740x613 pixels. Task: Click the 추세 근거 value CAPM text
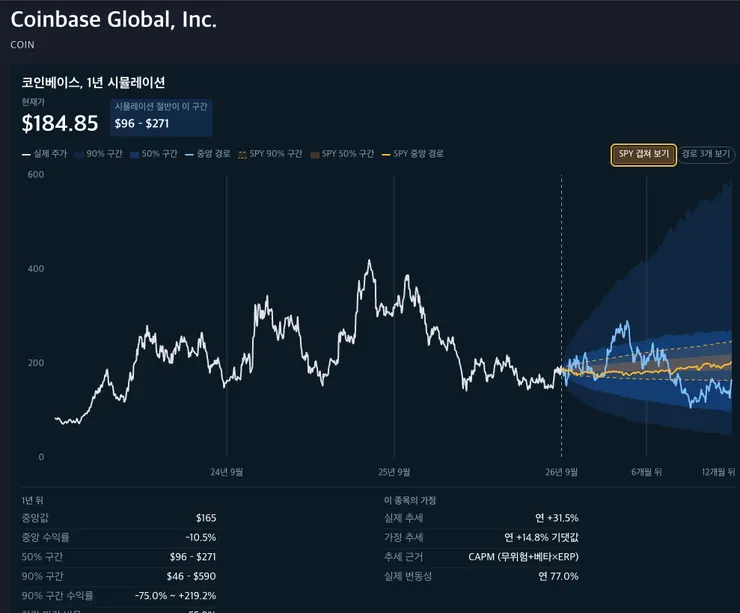[x=523, y=557]
